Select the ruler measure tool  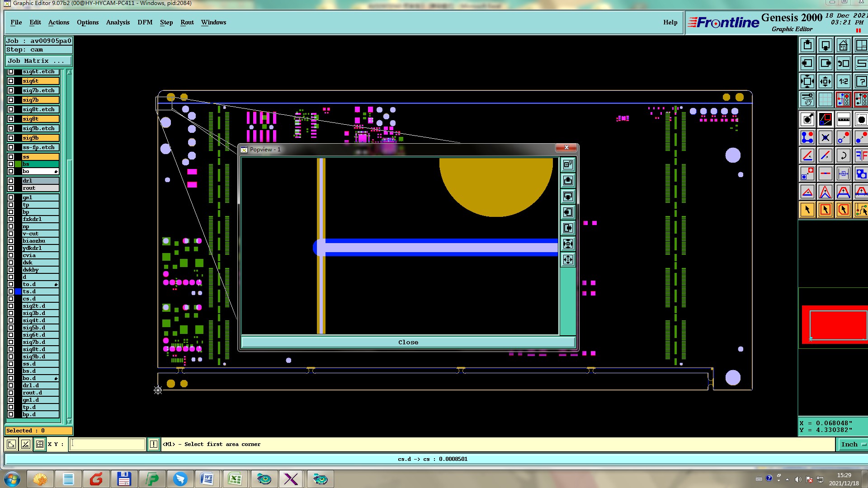[843, 120]
